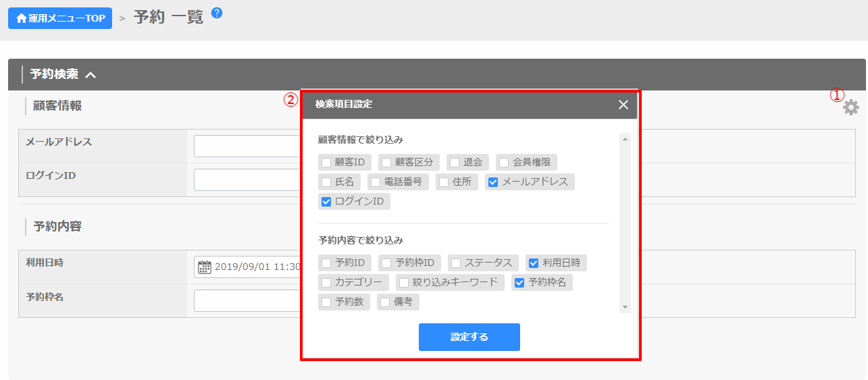
Task: Enable the 顧客ID checkbox
Action: pyautogui.click(x=327, y=163)
